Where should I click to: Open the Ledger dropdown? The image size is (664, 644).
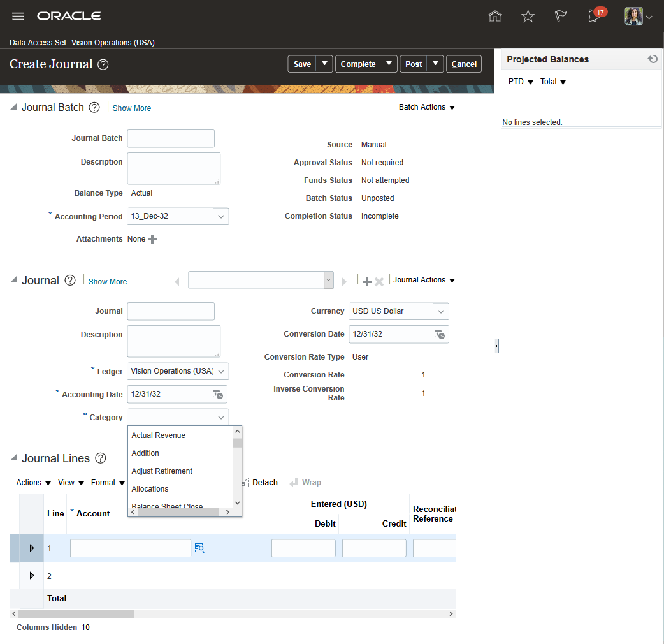[x=221, y=372]
